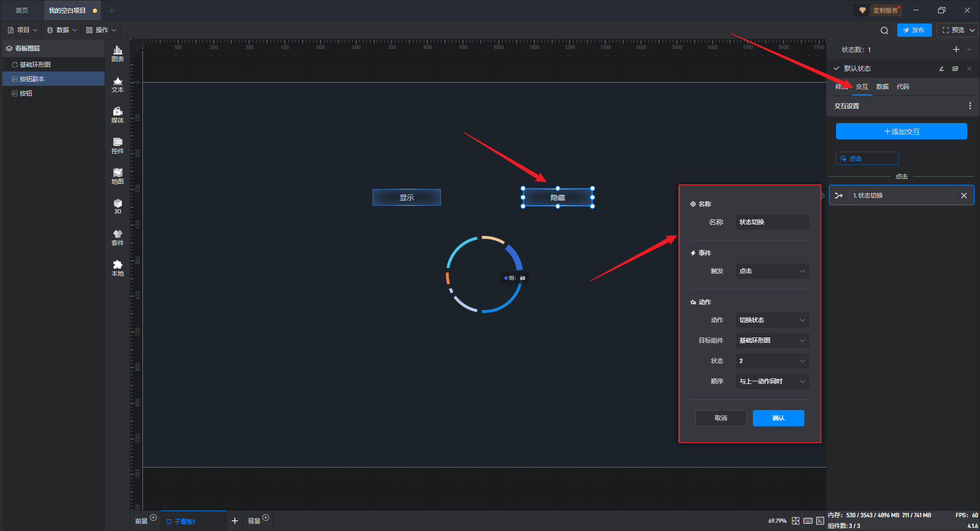Open the 顺序 order dropdown
The width and height of the screenshot is (980, 531).
point(772,381)
